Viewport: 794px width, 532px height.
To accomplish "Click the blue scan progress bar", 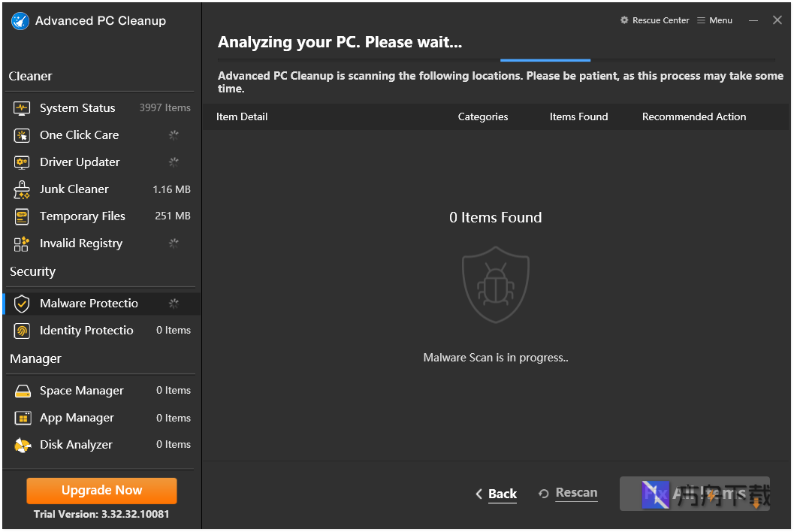I will coord(545,60).
